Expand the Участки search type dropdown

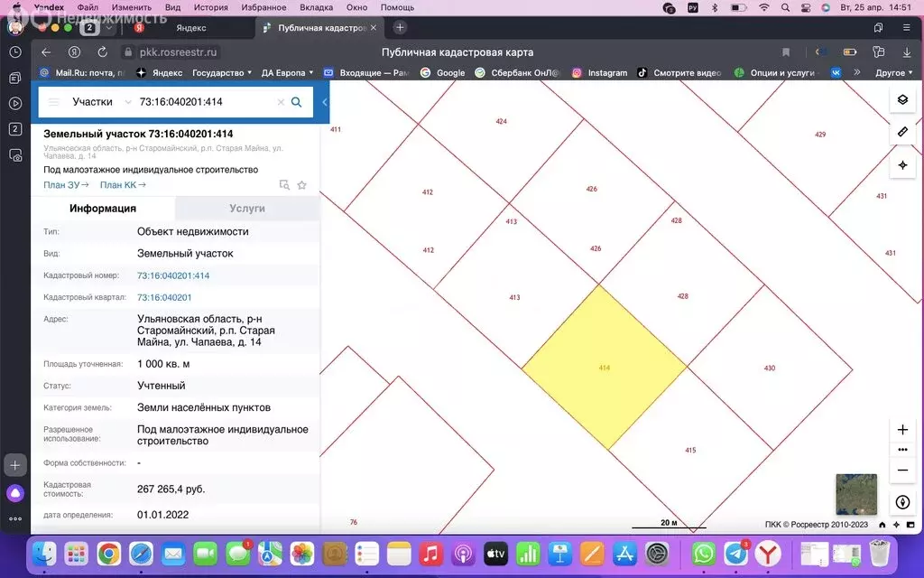127,102
